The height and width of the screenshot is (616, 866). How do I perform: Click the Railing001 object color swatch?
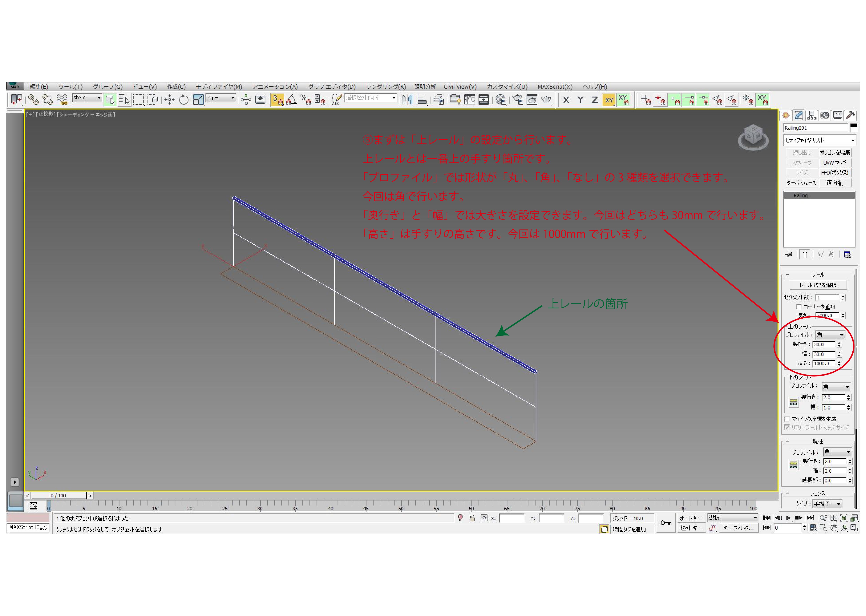853,127
